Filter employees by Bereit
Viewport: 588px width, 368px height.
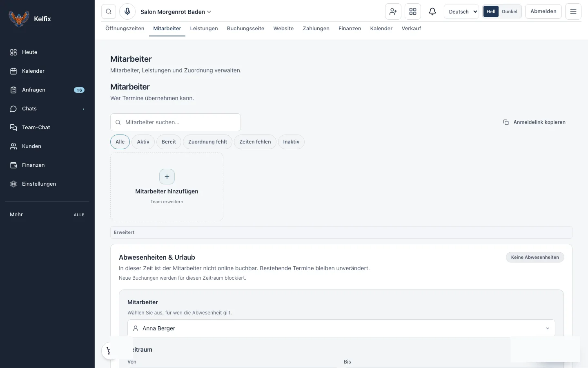pyautogui.click(x=169, y=142)
